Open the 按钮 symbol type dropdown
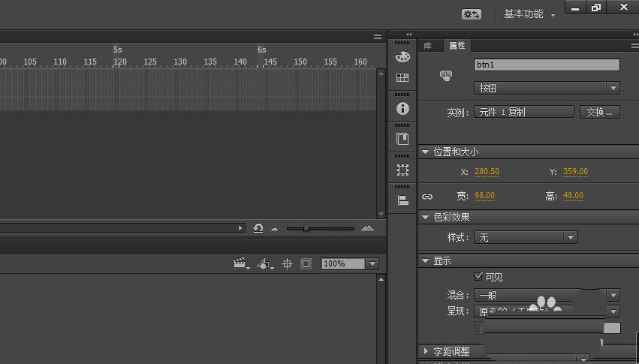 547,88
